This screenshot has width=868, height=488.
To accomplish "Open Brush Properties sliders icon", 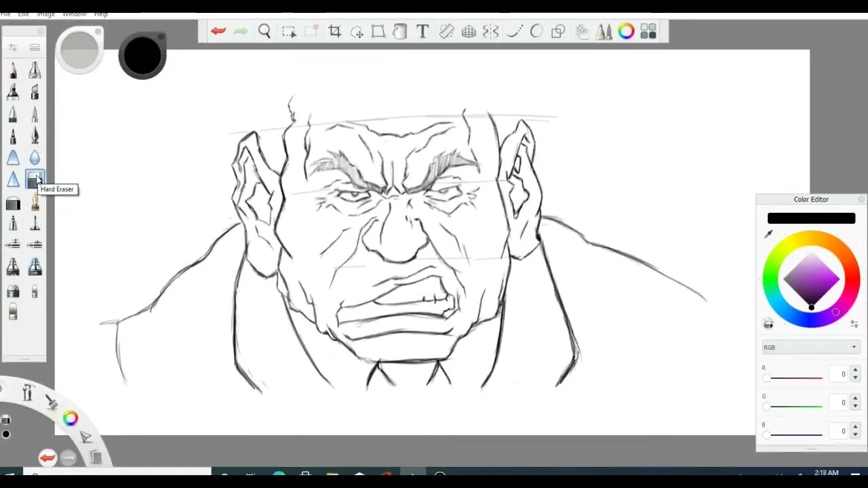I will pos(13,47).
